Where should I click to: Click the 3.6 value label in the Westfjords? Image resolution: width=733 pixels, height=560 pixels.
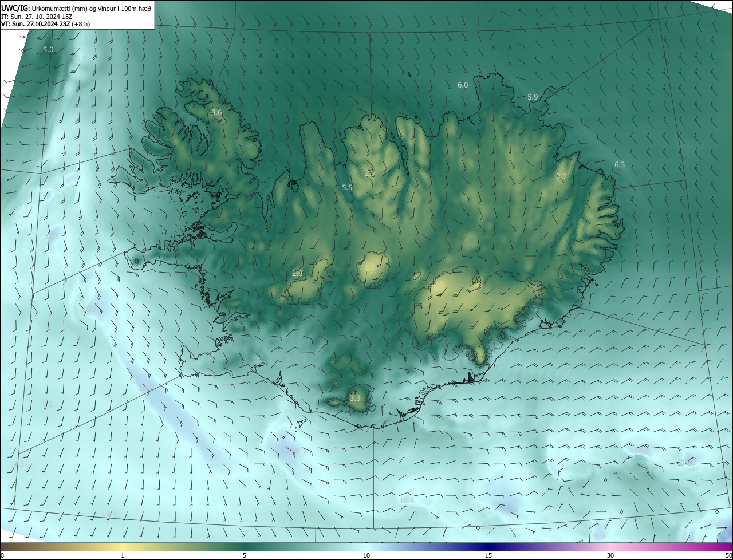tap(216, 113)
